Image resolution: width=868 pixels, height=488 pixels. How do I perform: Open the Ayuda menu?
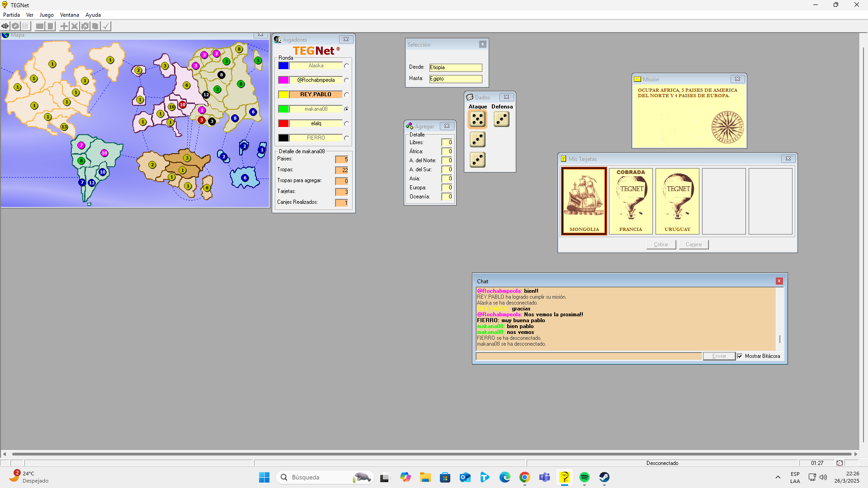pyautogui.click(x=93, y=15)
